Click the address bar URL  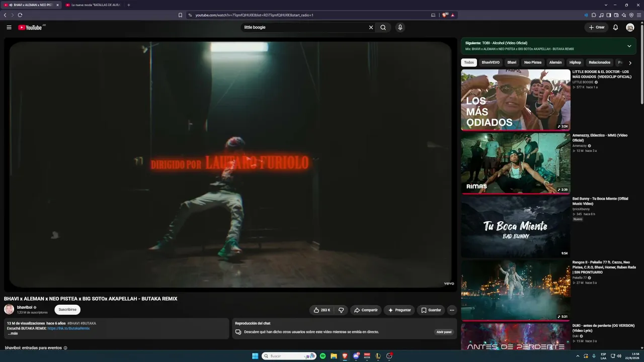point(254,15)
